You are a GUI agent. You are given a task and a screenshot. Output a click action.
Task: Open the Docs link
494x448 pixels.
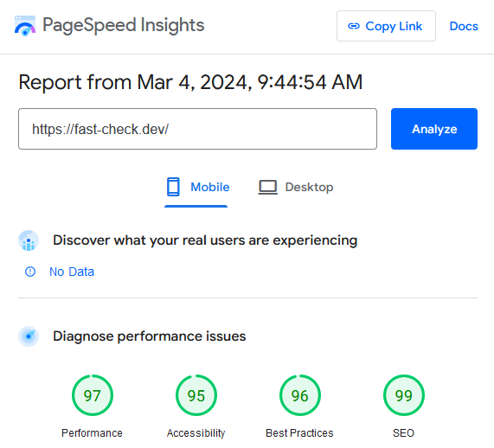(464, 26)
